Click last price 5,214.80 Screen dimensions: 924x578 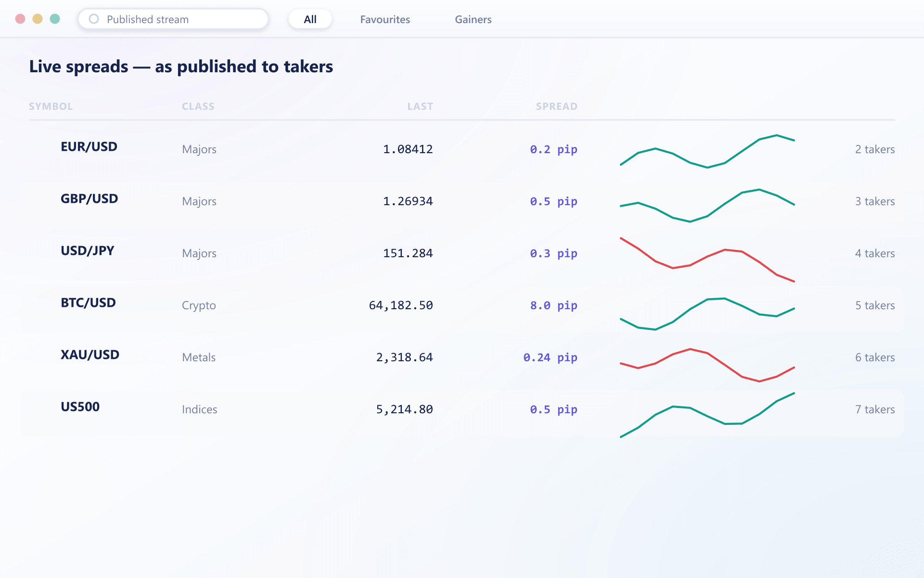pos(405,409)
